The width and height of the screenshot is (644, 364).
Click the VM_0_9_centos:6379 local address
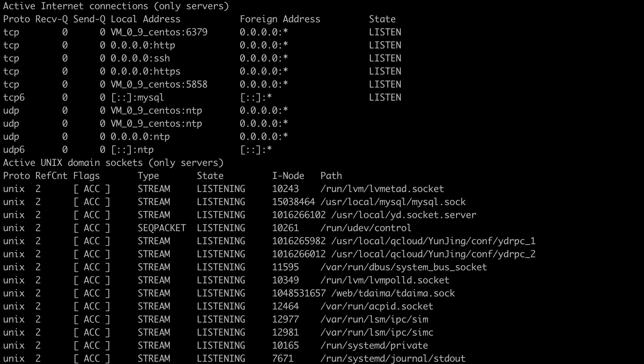[x=159, y=32]
